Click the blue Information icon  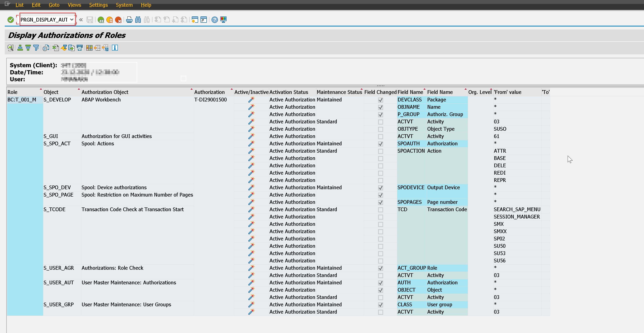pyautogui.click(x=115, y=48)
